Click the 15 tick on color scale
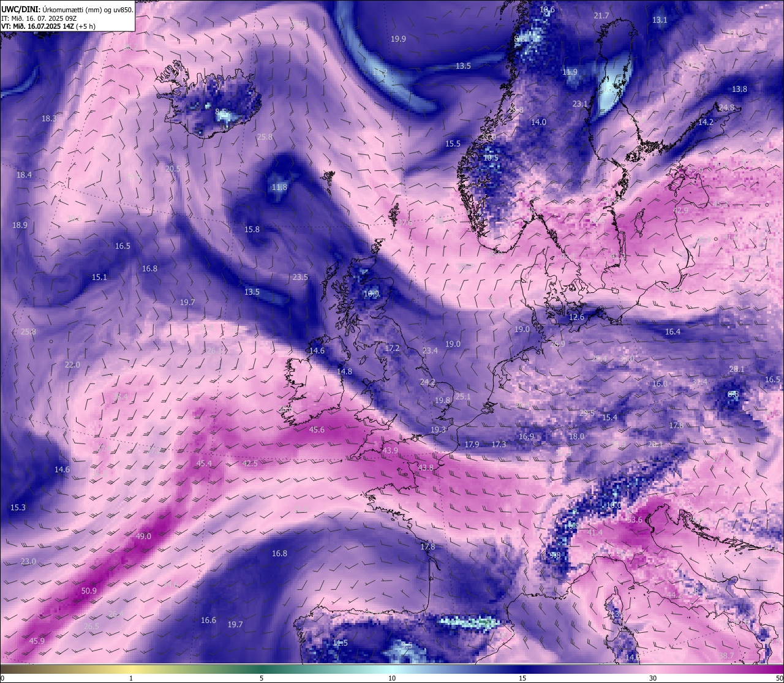This screenshot has height=683, width=784. point(522,677)
